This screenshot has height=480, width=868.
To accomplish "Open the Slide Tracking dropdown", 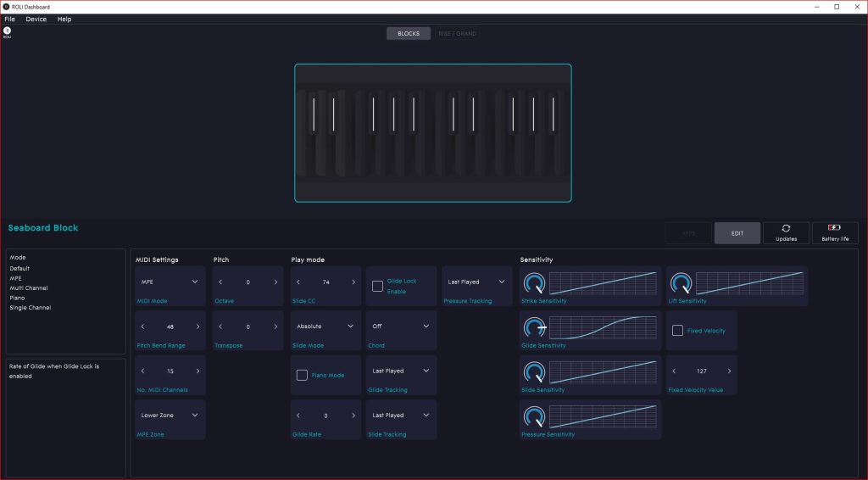I will (x=401, y=416).
